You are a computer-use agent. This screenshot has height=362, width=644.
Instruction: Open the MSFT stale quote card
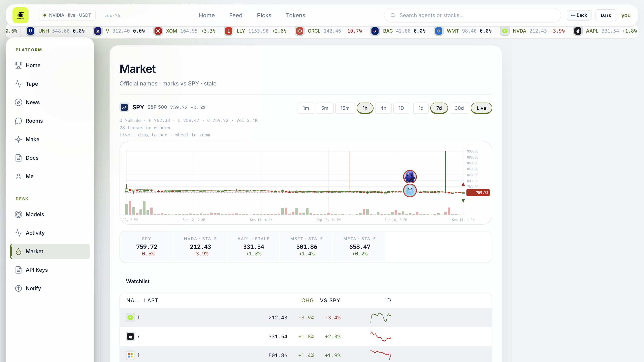pyautogui.click(x=307, y=247)
